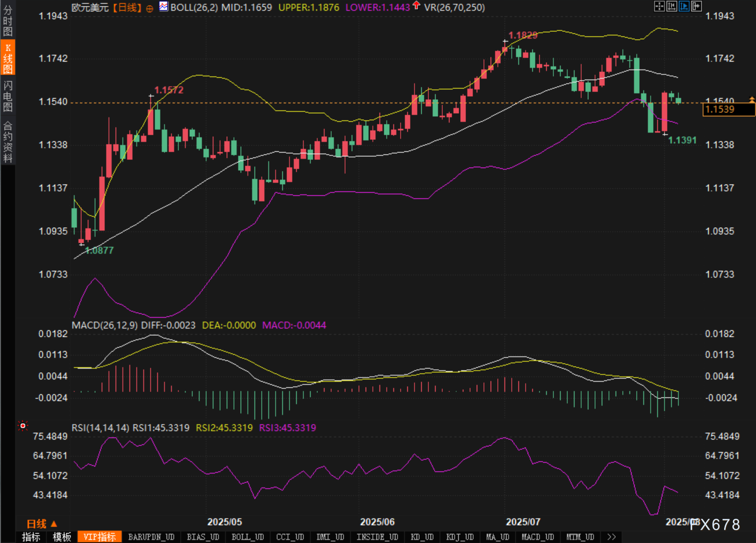Toggle the highlighted blue chart playback icon
756x543 pixels.
pyautogui.click(x=683, y=6)
